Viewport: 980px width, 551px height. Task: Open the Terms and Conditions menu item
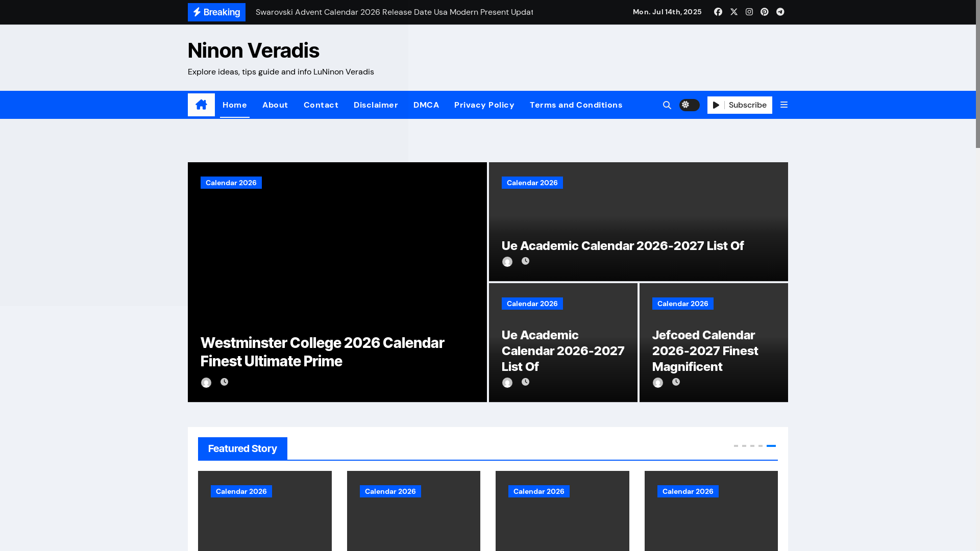click(576, 105)
